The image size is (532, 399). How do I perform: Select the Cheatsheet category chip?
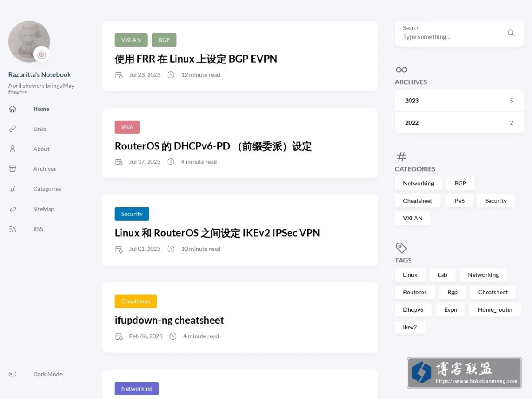(418, 201)
